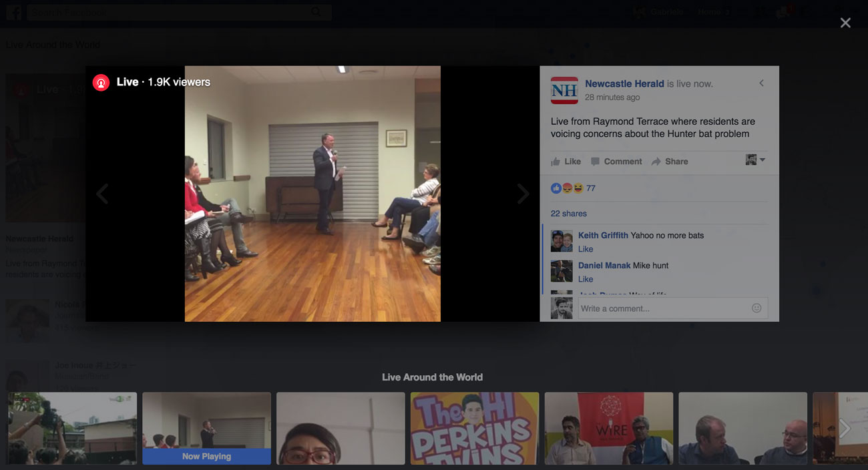The width and height of the screenshot is (868, 470).
Task: Click in the Write a comment field
Action: tap(661, 308)
